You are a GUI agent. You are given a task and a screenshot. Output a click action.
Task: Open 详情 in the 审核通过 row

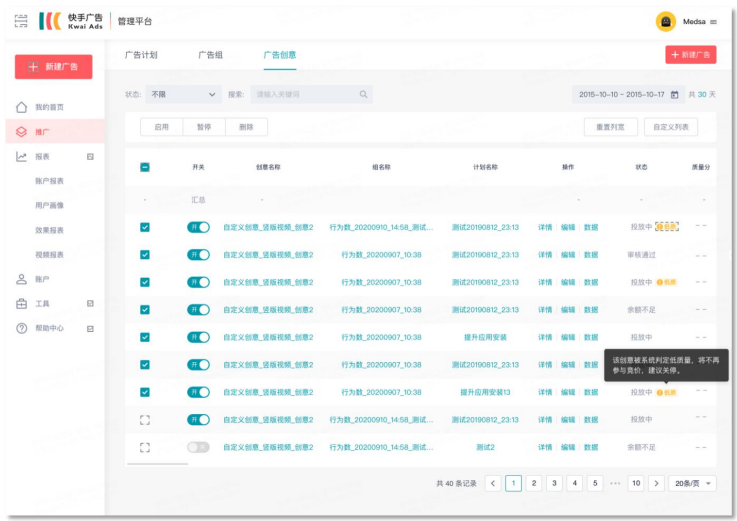(545, 255)
